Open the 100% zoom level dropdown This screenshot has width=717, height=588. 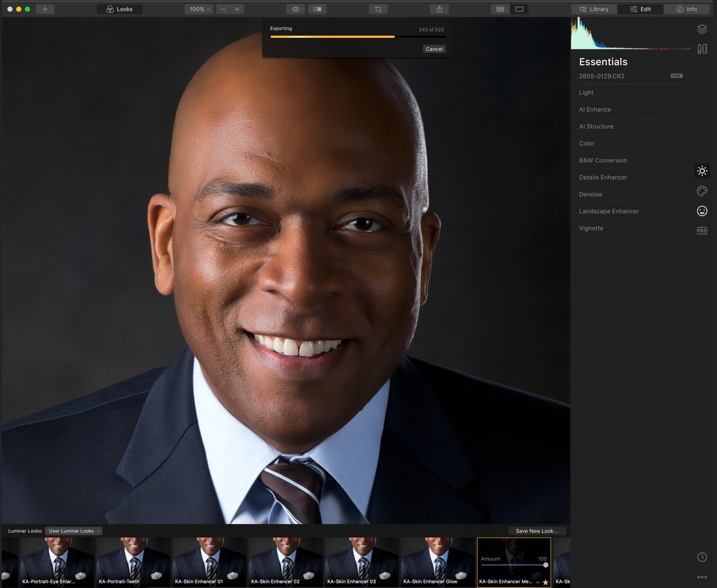coord(199,9)
